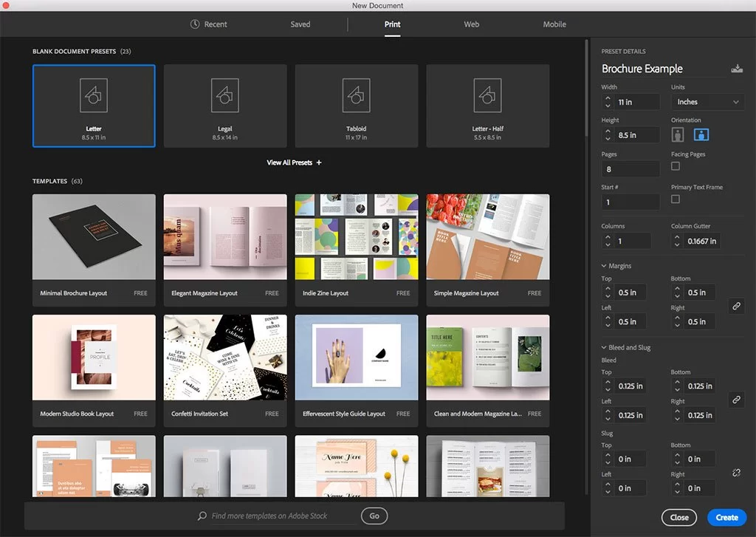Link all margin values with the chain icon
The image size is (756, 537).
(736, 307)
